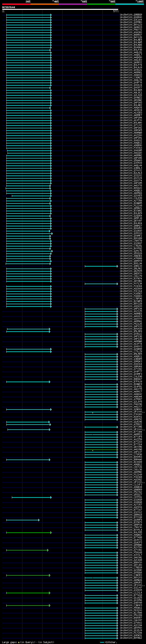Select the UniRef100_P06368 label
Screen dimensions: 146x644
click(x=131, y=477)
